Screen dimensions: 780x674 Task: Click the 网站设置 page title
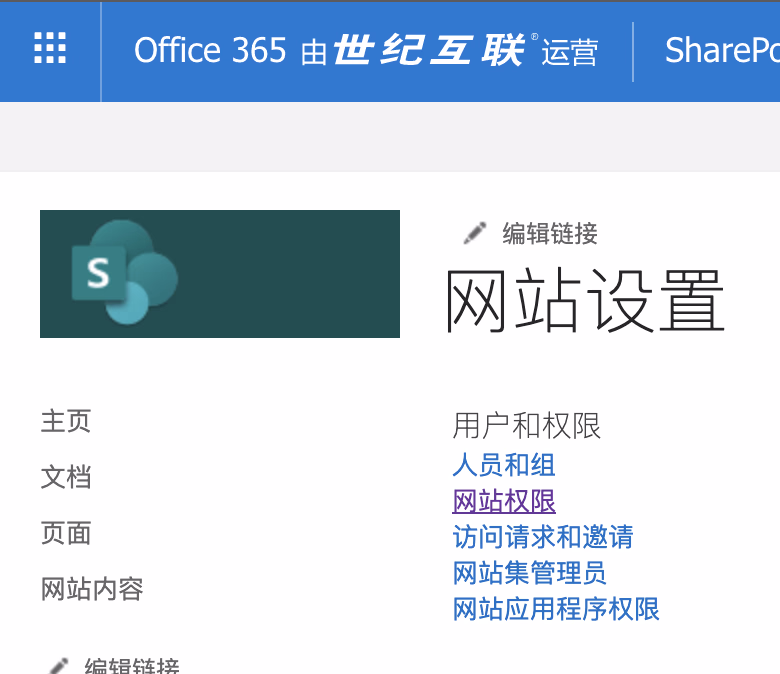[585, 301]
